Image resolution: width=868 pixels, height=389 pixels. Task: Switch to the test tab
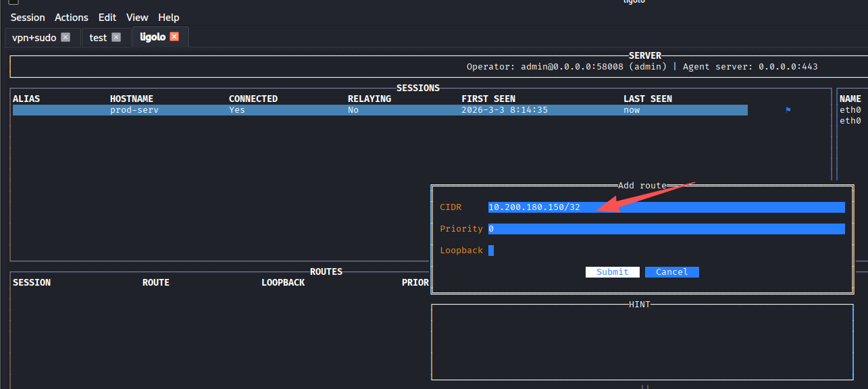coord(98,38)
